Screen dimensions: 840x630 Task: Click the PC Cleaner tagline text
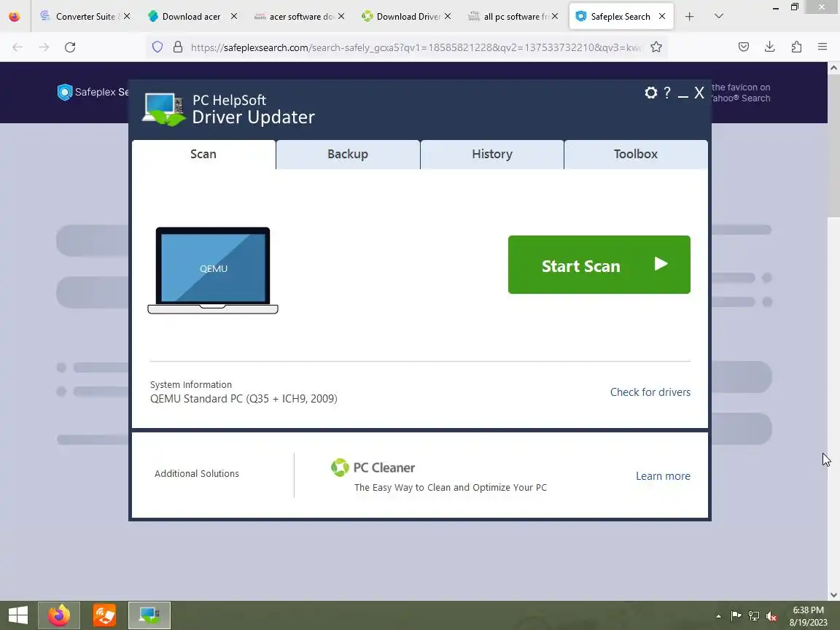click(x=451, y=488)
